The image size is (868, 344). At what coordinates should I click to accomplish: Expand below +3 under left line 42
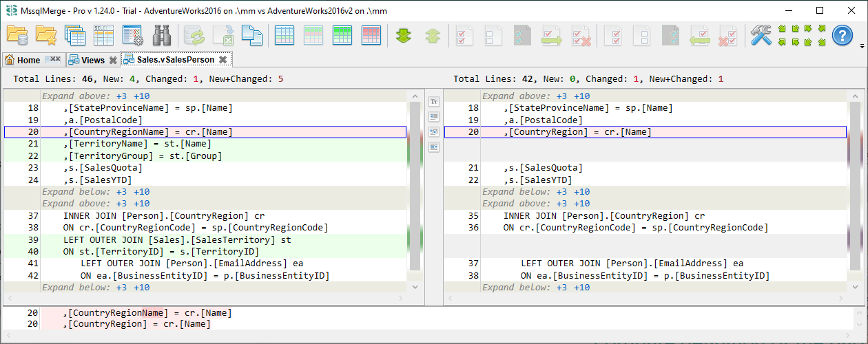[x=121, y=288]
